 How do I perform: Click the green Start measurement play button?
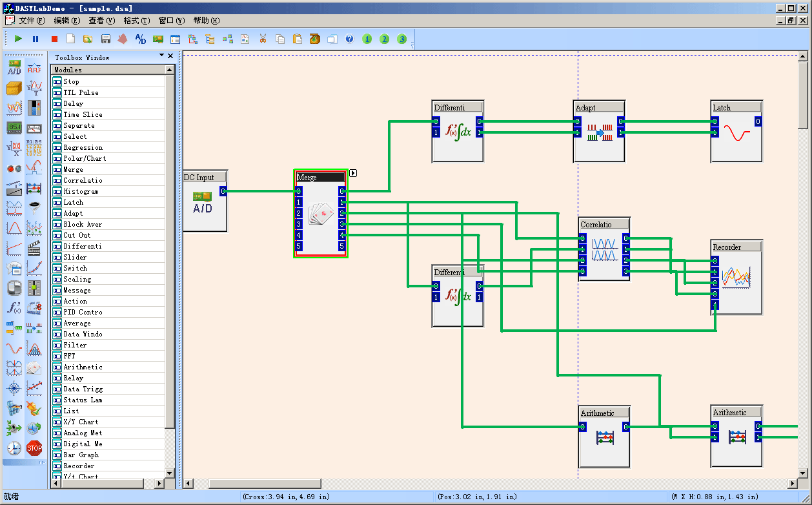coord(18,39)
